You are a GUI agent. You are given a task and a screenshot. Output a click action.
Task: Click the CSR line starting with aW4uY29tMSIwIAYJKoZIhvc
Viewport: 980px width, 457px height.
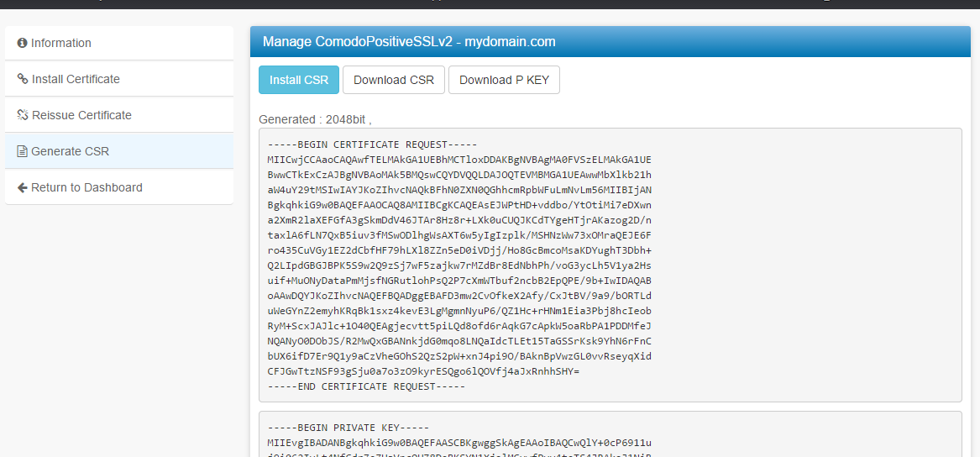tap(459, 190)
